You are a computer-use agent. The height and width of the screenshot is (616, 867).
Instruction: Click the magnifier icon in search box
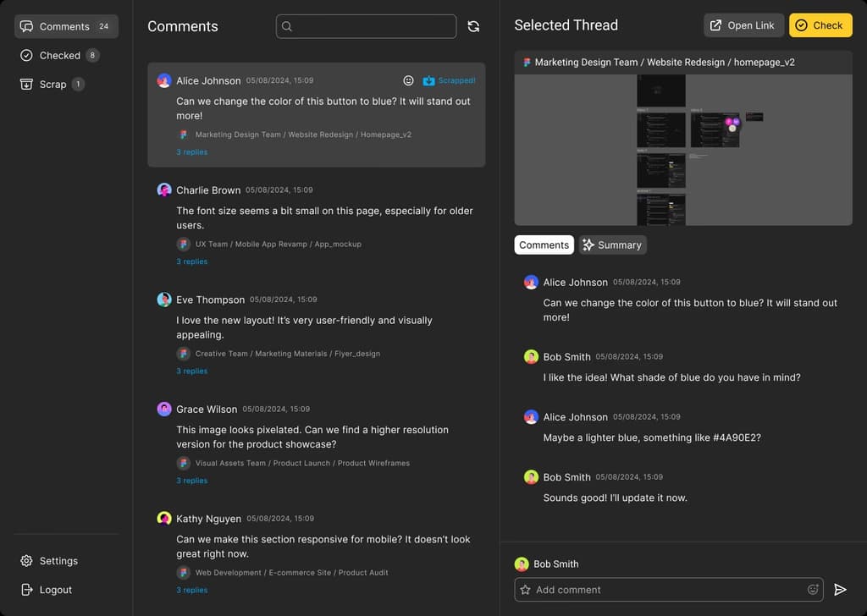(x=286, y=26)
